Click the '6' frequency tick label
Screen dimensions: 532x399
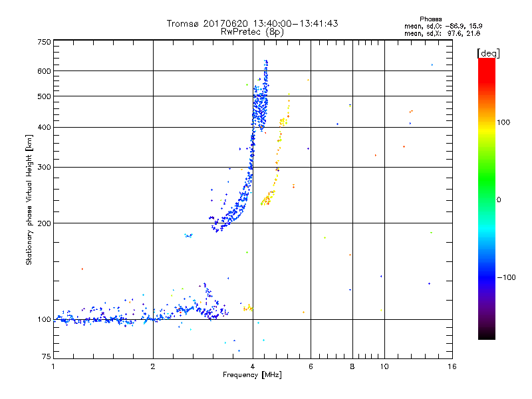(x=311, y=366)
